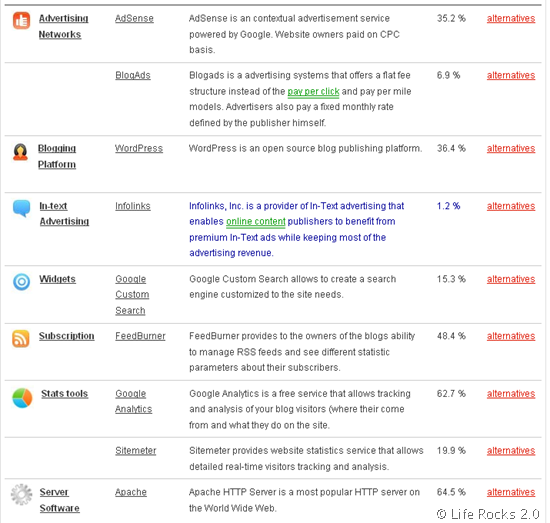
Task: View alternatives for FeedBurner
Action: coord(511,336)
